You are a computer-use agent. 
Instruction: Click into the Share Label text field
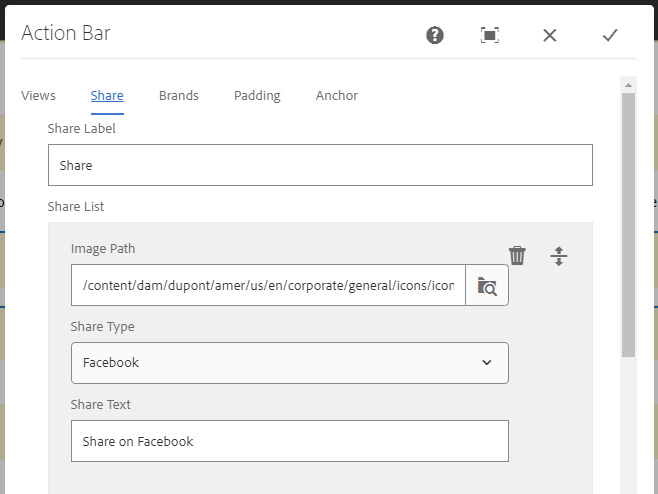320,165
